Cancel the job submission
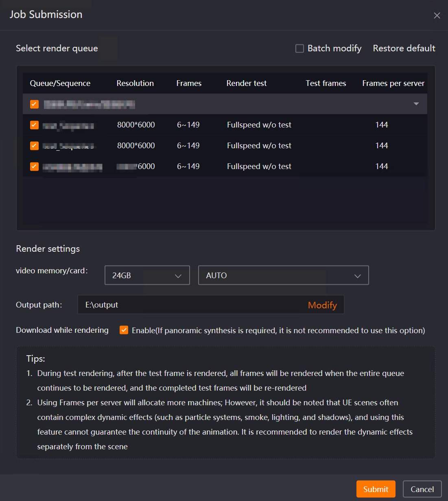Screen dimensions: 448x501 422,489
